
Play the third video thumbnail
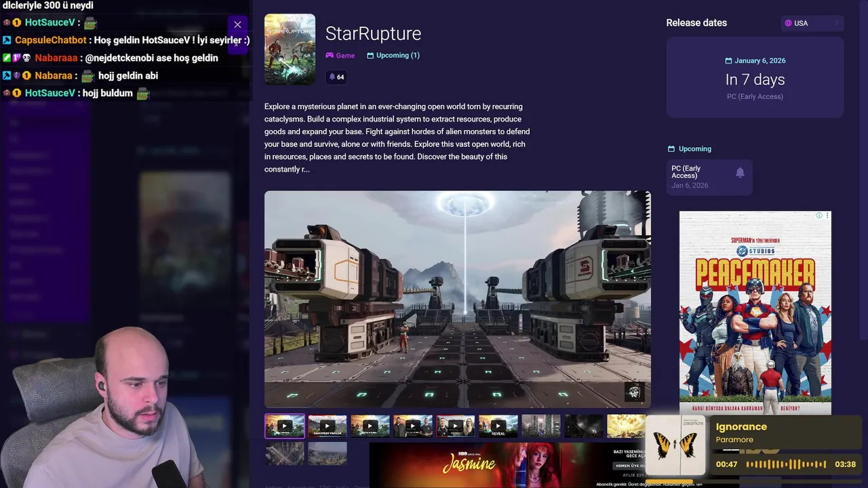point(370,426)
